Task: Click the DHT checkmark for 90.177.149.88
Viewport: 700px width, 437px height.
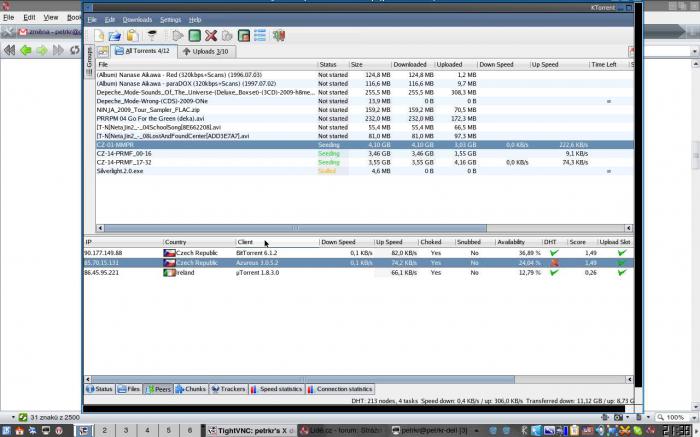Action: pos(554,253)
